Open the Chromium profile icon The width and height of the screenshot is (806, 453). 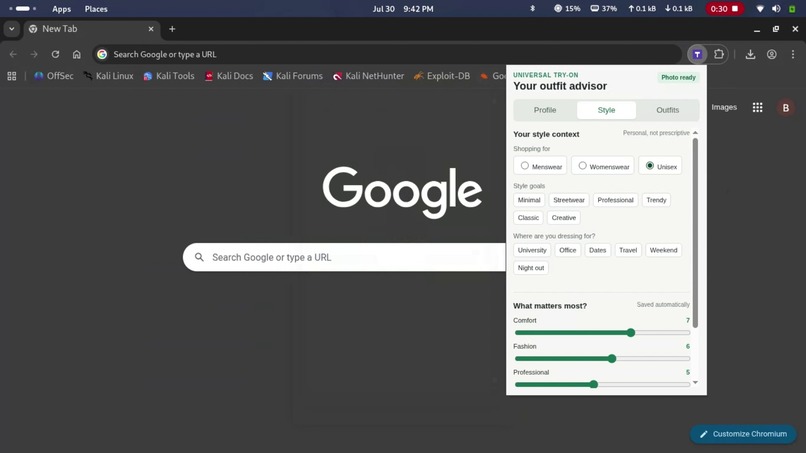pyautogui.click(x=772, y=54)
